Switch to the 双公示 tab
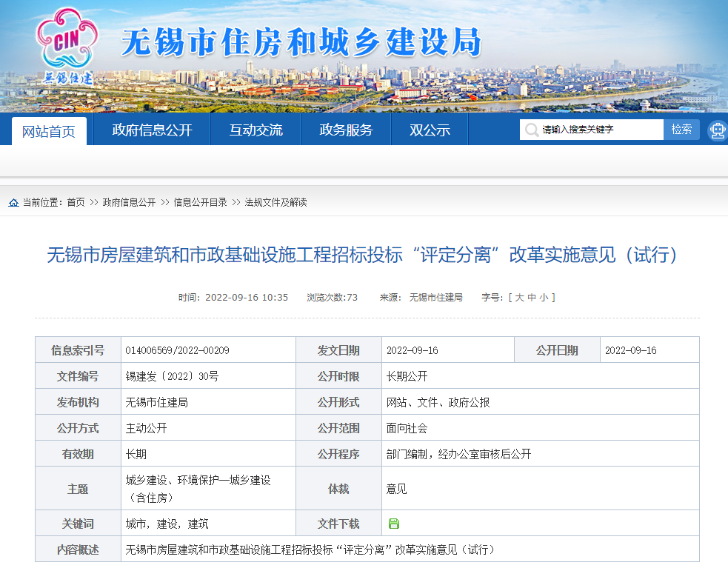 [430, 129]
